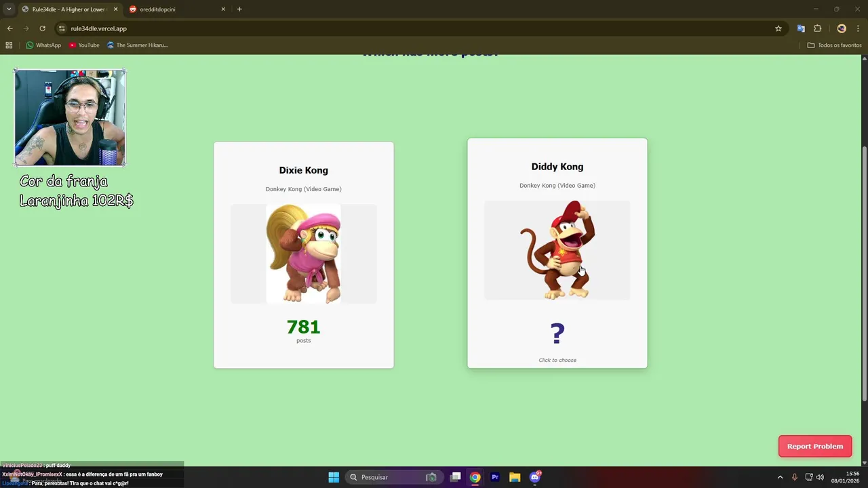Screen dimensions: 868x488
Task: Click the Dixie Kong character image
Action: 304,253
